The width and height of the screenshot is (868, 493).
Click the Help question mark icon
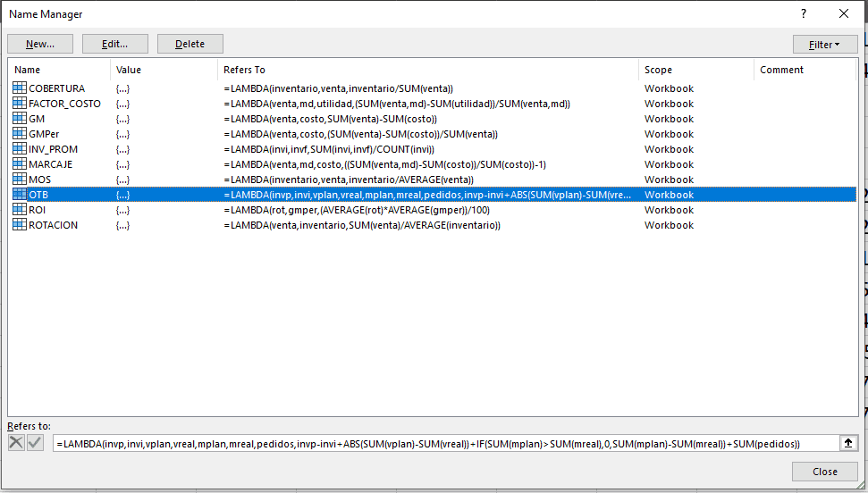click(804, 13)
